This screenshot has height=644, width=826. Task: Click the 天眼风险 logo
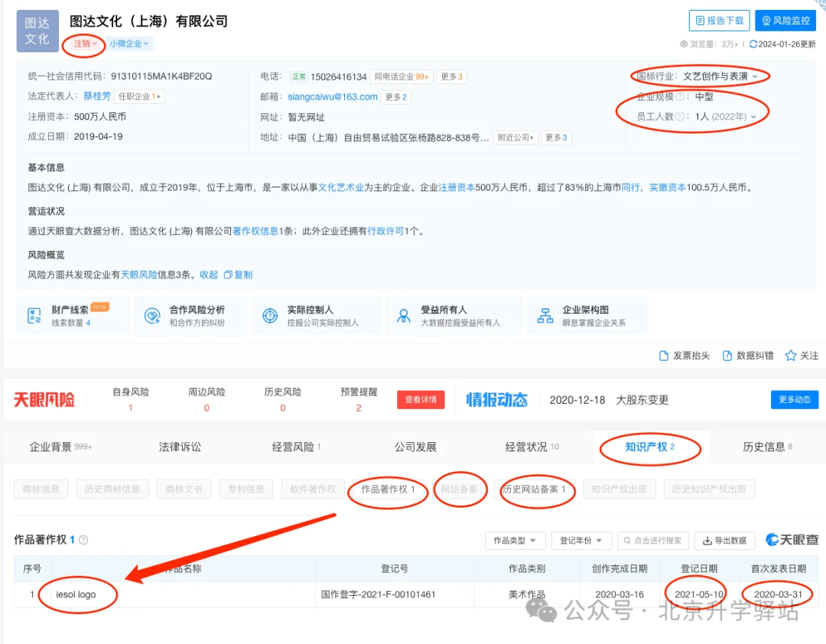[44, 399]
